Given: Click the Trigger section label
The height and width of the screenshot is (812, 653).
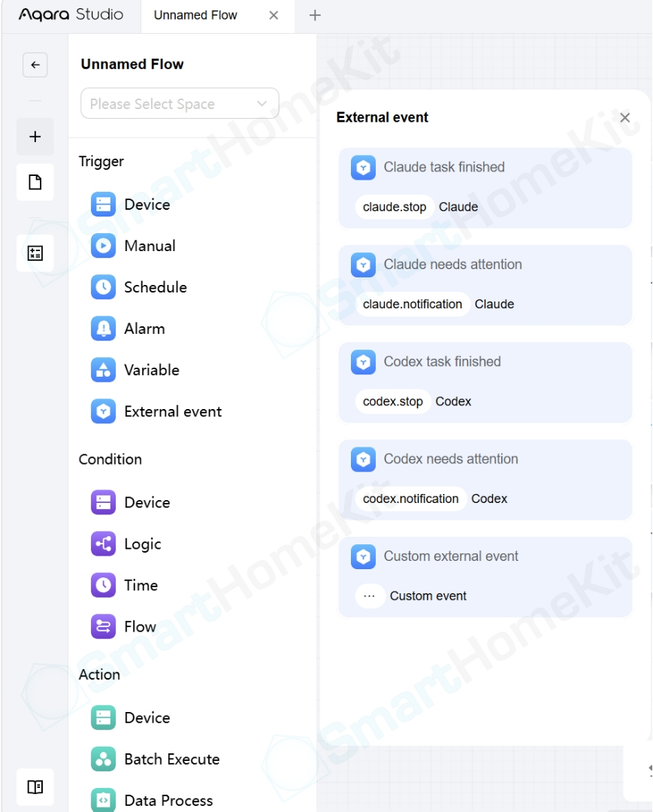Looking at the screenshot, I should [x=101, y=162].
